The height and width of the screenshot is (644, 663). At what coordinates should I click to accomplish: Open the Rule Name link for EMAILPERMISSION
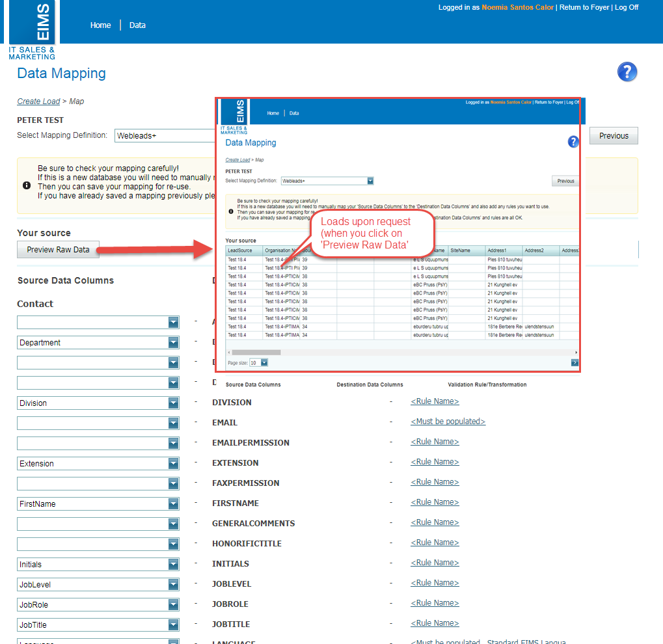tap(435, 442)
